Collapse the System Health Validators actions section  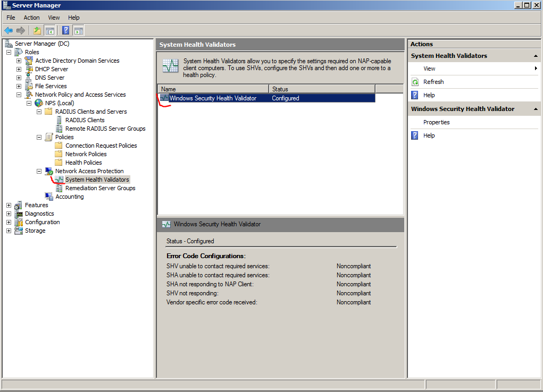tap(536, 56)
